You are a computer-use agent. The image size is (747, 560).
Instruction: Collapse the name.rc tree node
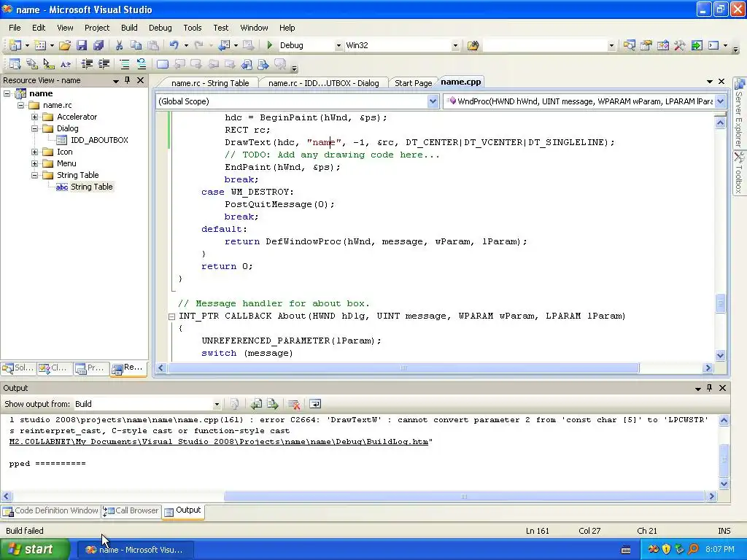click(x=20, y=105)
